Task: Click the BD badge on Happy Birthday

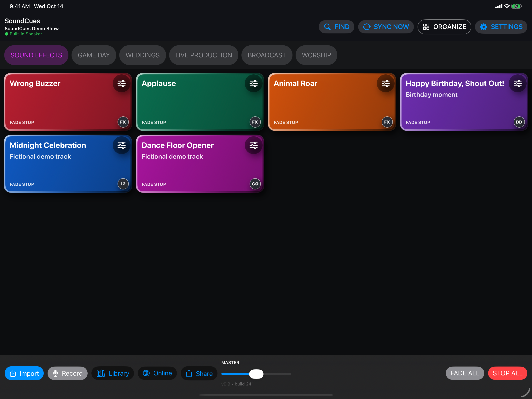Action: pyautogui.click(x=519, y=122)
